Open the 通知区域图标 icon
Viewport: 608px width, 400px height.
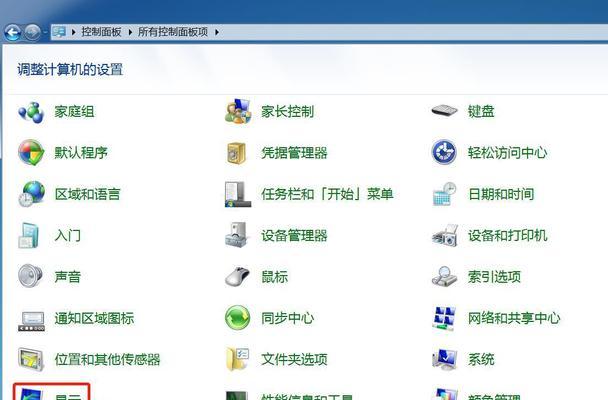click(31, 321)
